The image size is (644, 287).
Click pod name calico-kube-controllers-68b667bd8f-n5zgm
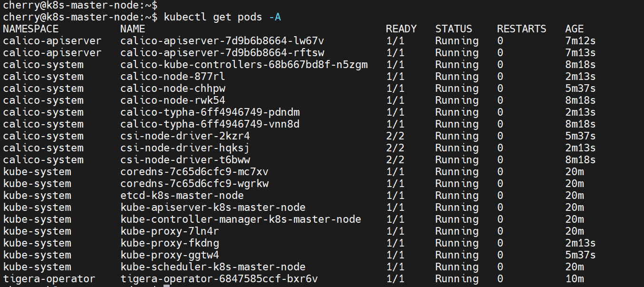[244, 65]
